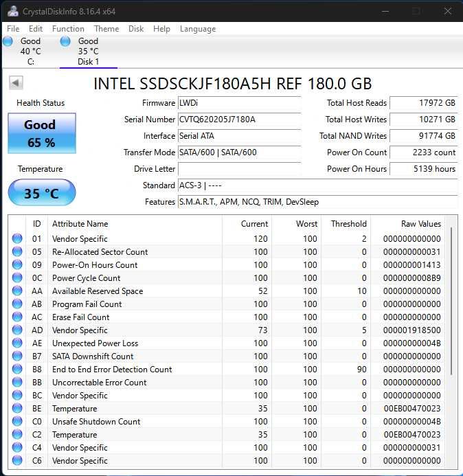
Task: Switch to the C: drive tab
Action: coord(30,52)
